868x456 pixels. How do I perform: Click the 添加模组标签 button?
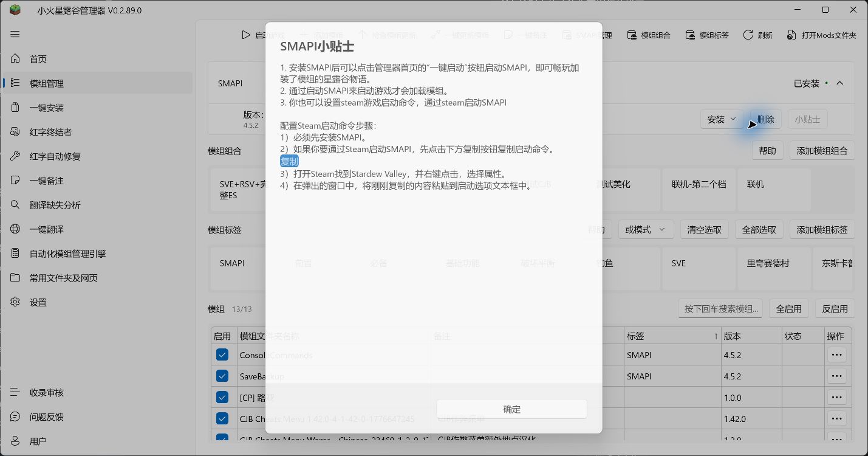[822, 230]
